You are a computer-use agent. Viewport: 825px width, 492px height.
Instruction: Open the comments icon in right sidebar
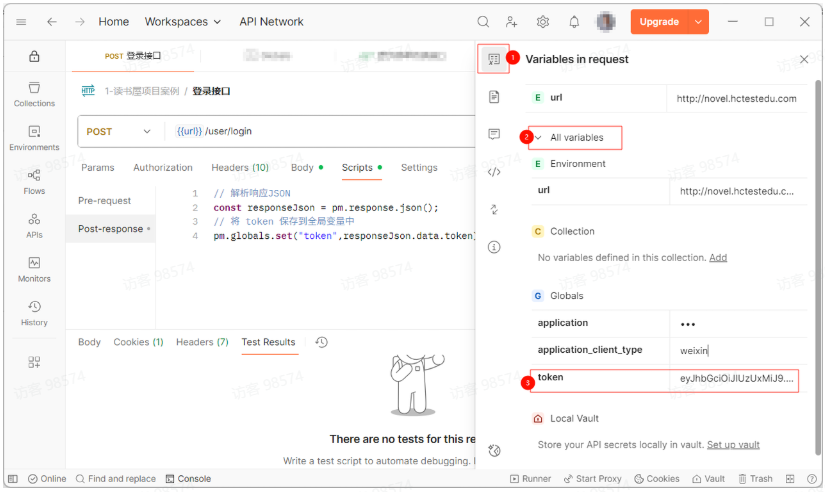pyautogui.click(x=494, y=134)
